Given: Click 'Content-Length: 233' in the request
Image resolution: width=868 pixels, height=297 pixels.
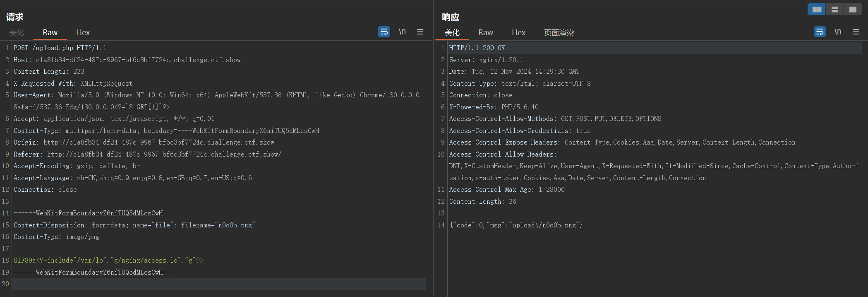Looking at the screenshot, I should coord(49,71).
